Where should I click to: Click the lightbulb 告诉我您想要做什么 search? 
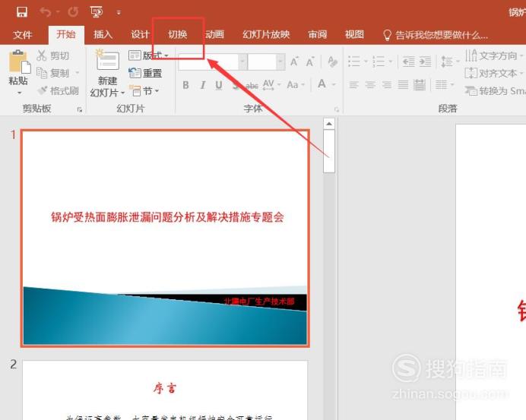pyautogui.click(x=435, y=35)
